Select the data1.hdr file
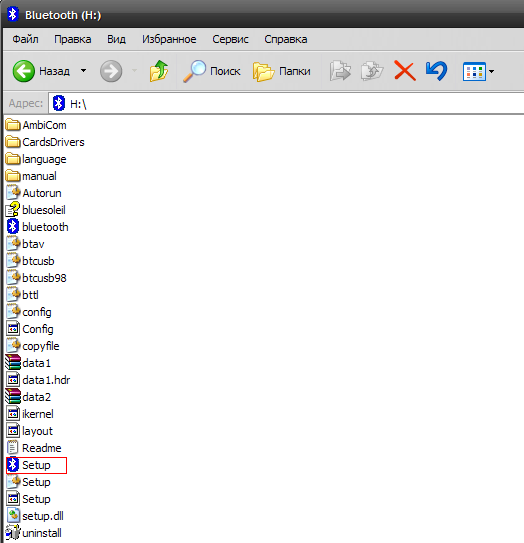The height and width of the screenshot is (543, 524). pos(38,380)
